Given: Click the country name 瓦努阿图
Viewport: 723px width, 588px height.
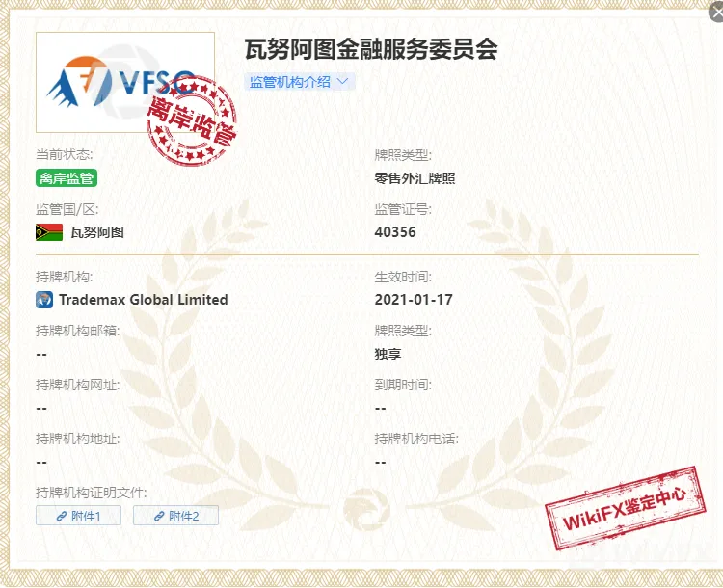Looking at the screenshot, I should (x=97, y=232).
